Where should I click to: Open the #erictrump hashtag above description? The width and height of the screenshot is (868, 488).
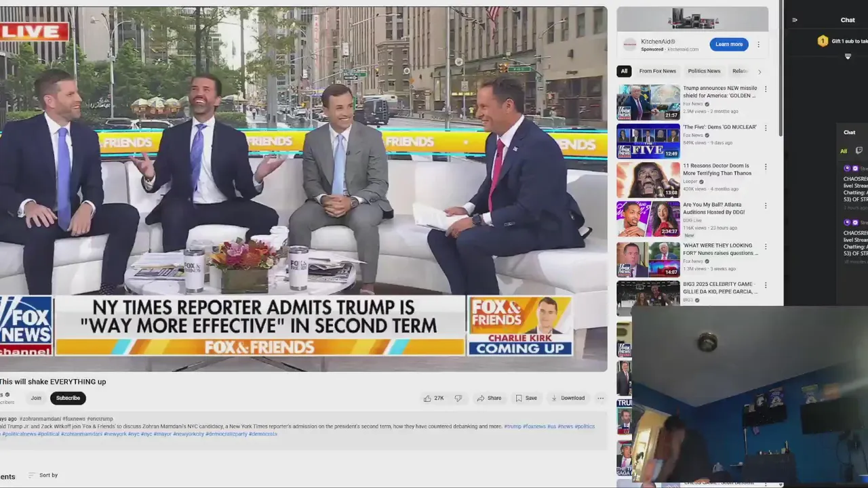(100, 419)
